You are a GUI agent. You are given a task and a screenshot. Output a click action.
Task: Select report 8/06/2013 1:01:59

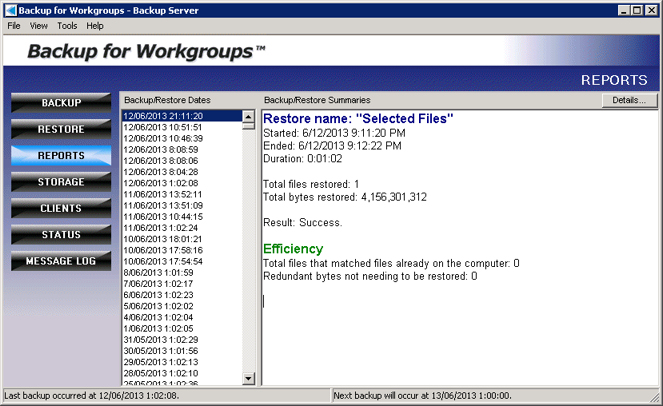[x=182, y=273]
